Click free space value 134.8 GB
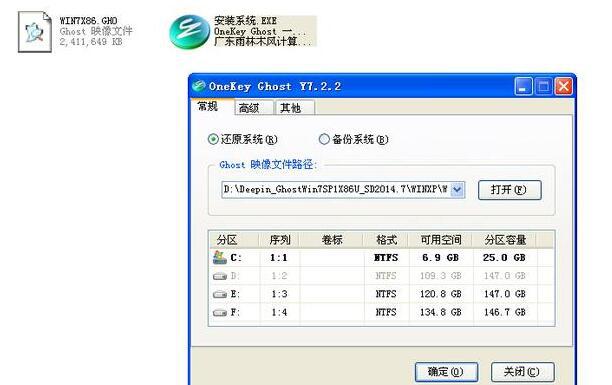This screenshot has width=612, height=385. click(441, 312)
